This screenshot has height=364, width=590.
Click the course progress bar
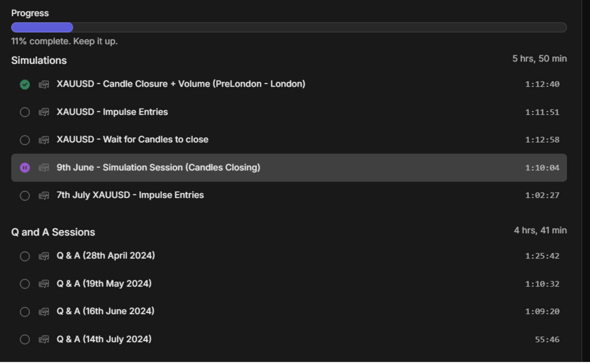[288, 28]
